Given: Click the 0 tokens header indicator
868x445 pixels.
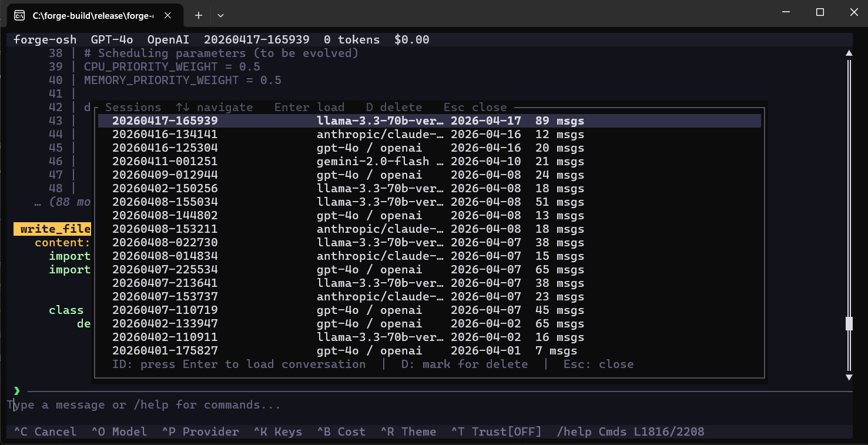Looking at the screenshot, I should coord(352,40).
